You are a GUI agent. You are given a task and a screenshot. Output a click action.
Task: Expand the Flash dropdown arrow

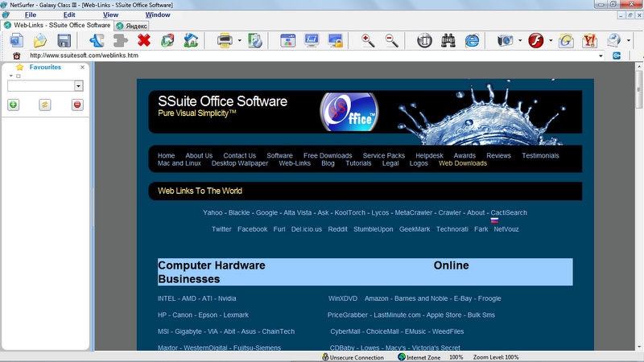(x=551, y=41)
